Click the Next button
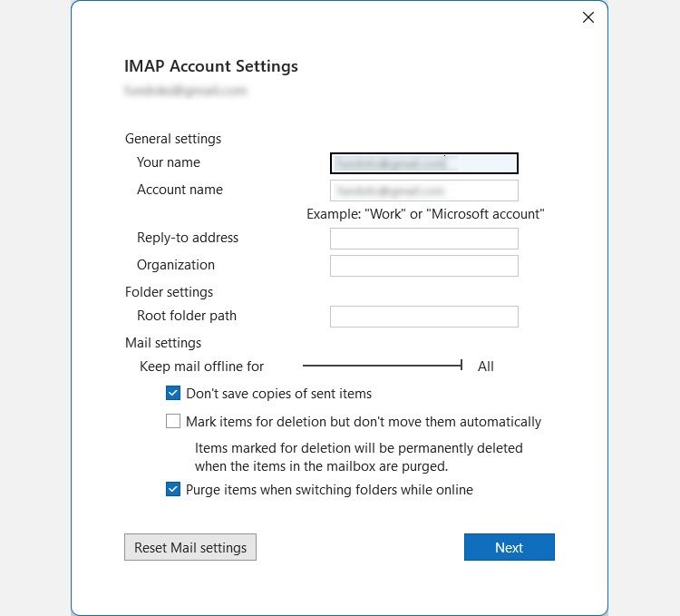Screen dimensions: 680x616 (x=510, y=547)
